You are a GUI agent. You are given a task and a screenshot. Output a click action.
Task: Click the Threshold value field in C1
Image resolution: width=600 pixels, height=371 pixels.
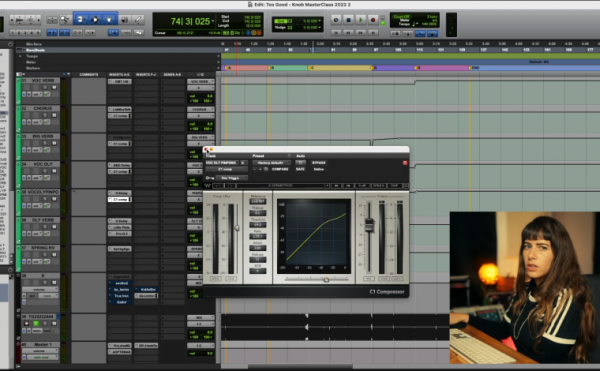pyautogui.click(x=258, y=225)
